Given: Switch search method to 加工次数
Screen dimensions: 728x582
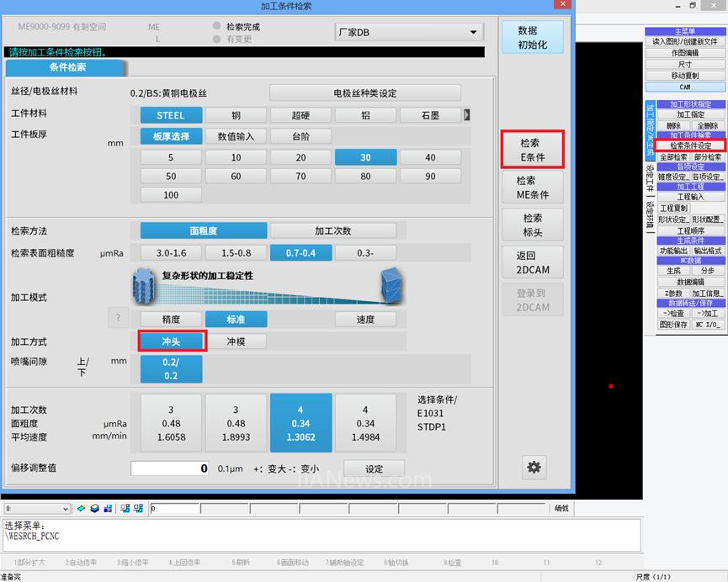Looking at the screenshot, I should coord(332,230).
